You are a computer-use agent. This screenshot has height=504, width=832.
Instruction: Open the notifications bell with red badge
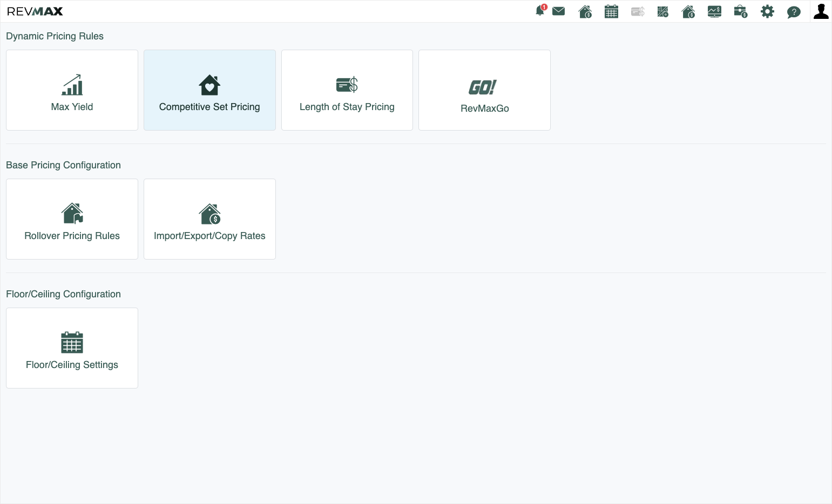pos(540,11)
